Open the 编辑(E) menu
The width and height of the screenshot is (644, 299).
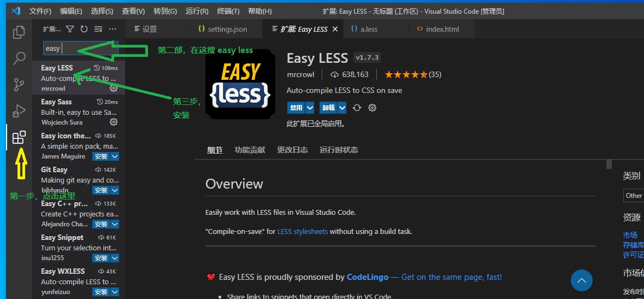tap(71, 11)
